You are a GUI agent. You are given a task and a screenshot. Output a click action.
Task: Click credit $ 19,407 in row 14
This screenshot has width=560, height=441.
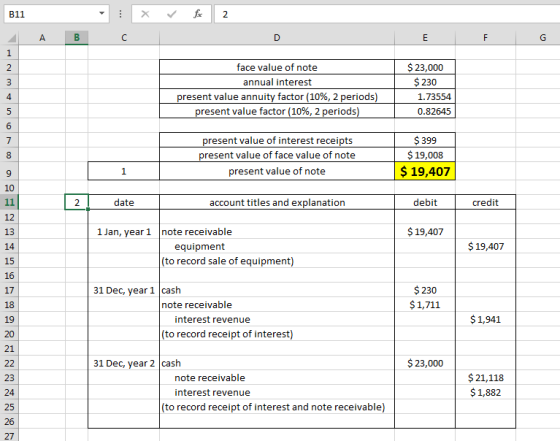point(485,246)
